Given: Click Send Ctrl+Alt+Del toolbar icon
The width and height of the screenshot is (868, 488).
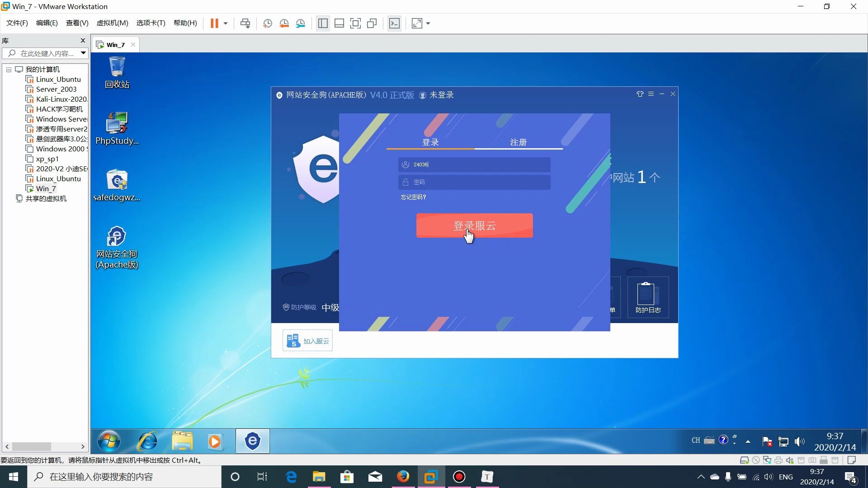Looking at the screenshot, I should tap(245, 23).
